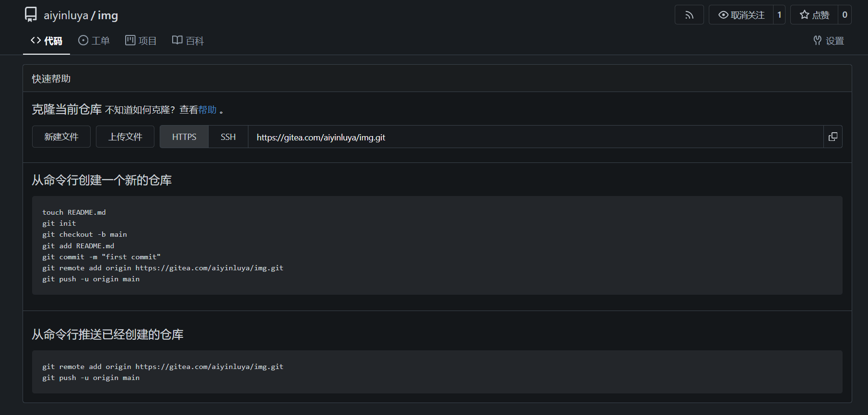Select the HTTPS clone option
This screenshot has height=415, width=868.
pyautogui.click(x=184, y=137)
